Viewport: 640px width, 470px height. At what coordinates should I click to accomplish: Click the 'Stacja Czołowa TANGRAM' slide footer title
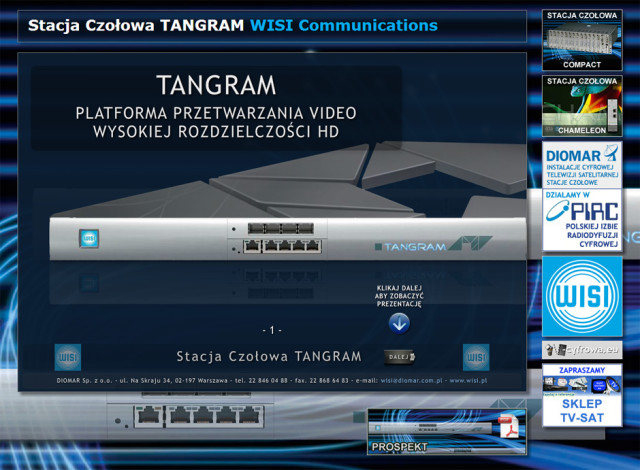click(x=269, y=357)
